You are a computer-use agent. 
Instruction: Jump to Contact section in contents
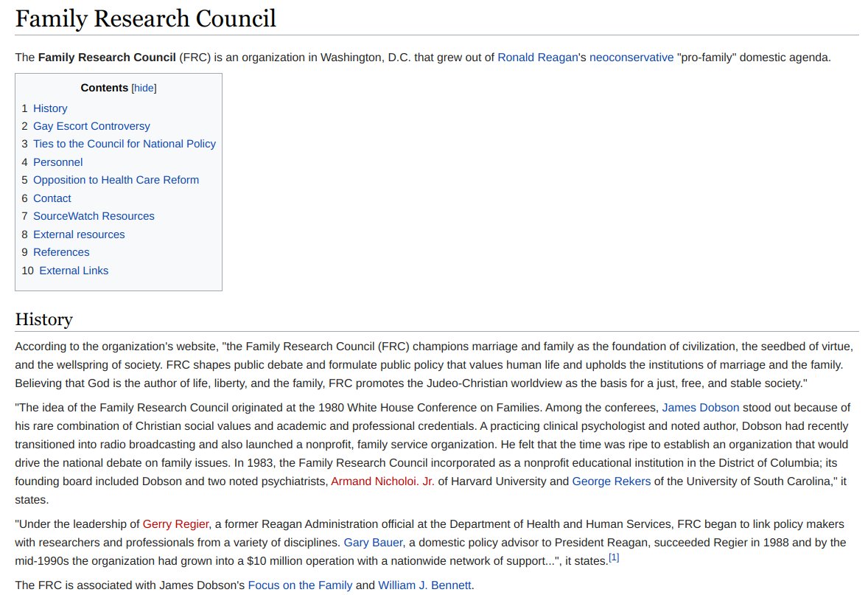point(52,198)
